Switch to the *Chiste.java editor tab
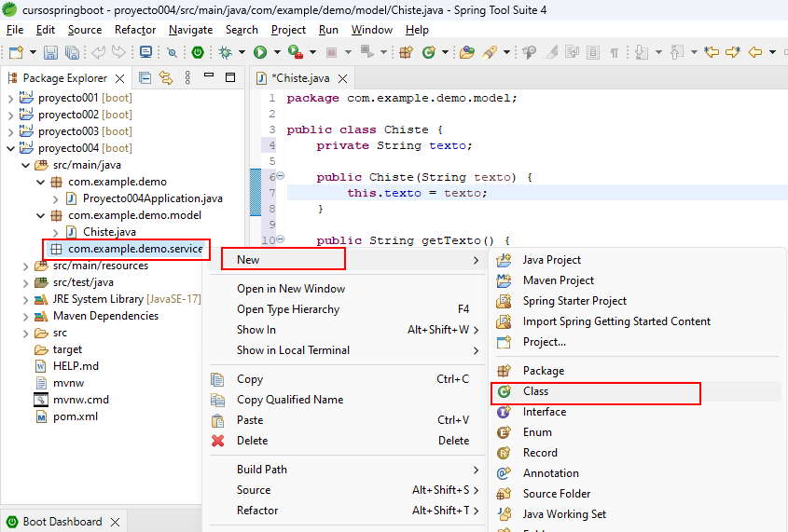The width and height of the screenshot is (788, 532). tap(300, 78)
